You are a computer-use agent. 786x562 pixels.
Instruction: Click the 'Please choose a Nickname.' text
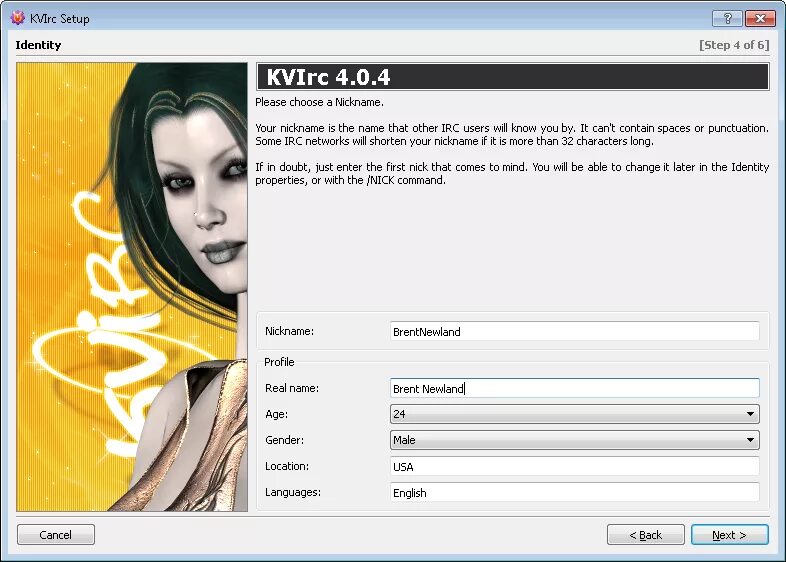(319, 102)
